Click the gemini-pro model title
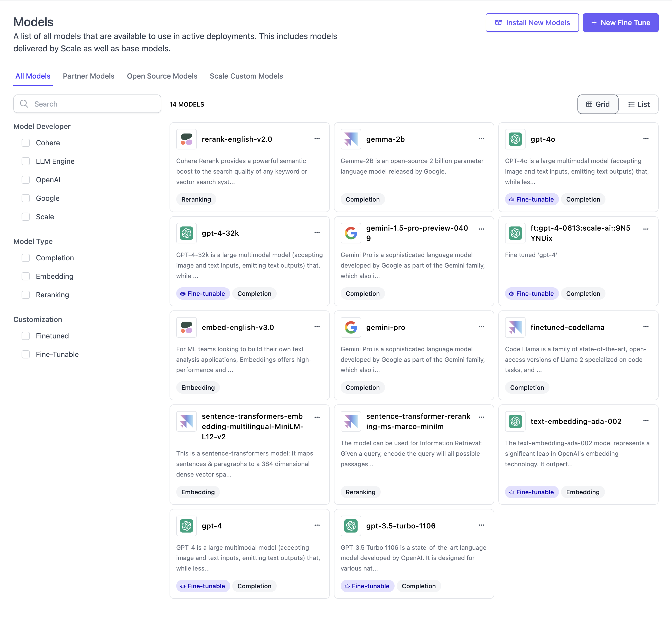 [x=385, y=327]
